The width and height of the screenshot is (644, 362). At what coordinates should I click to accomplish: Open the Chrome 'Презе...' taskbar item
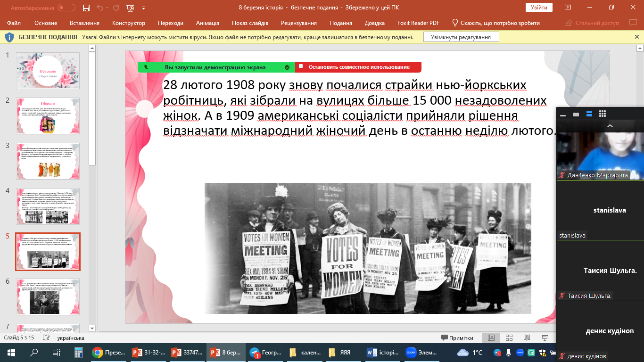108,352
